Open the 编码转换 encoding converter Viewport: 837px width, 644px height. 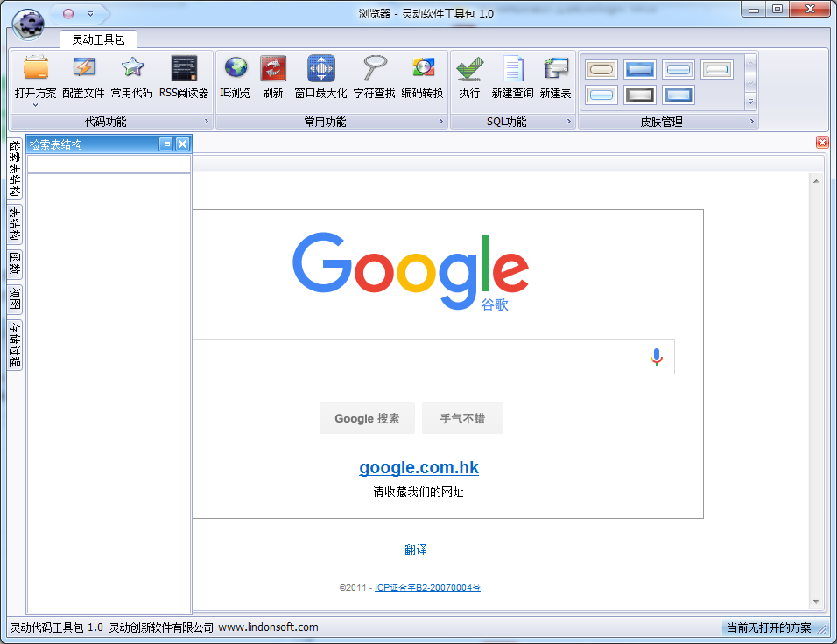[x=423, y=68]
